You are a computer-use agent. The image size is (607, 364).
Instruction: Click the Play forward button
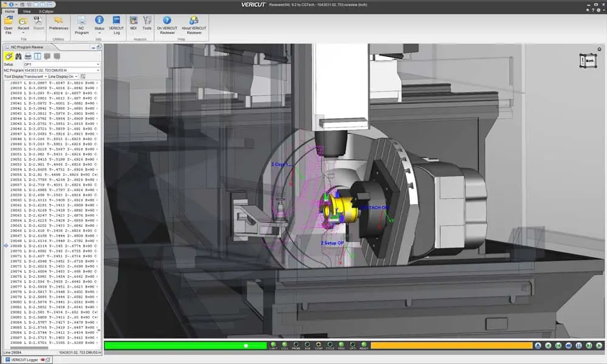pyautogui.click(x=599, y=345)
